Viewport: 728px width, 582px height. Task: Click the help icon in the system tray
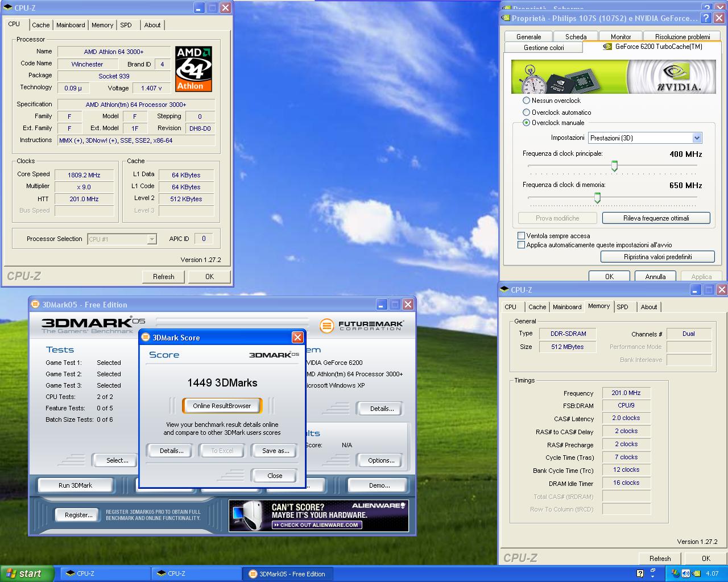(640, 573)
